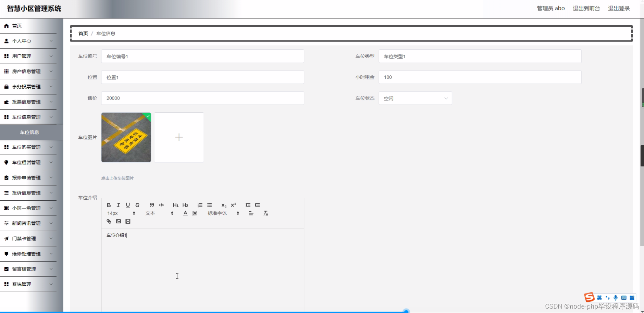
Task: Toggle strikethrough formatting
Action: (137, 205)
